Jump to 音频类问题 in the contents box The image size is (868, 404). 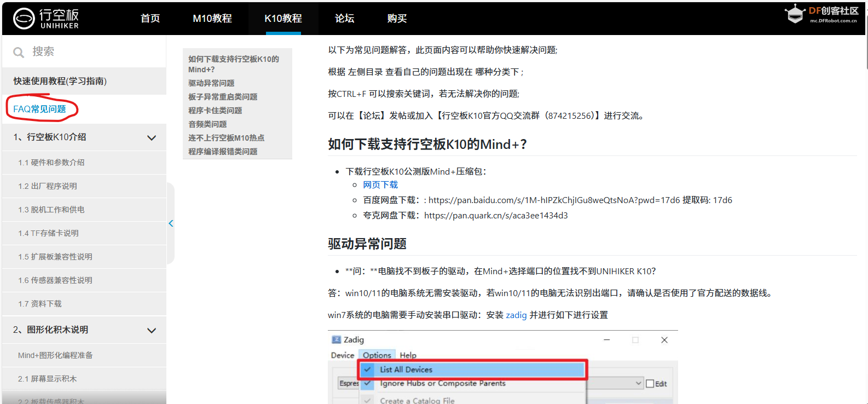[x=207, y=124]
